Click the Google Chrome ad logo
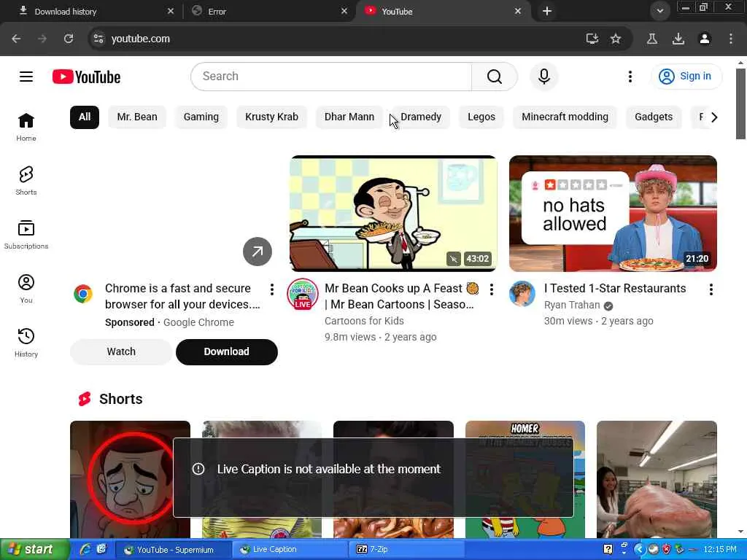Screen dimensions: 747x560 (83, 294)
